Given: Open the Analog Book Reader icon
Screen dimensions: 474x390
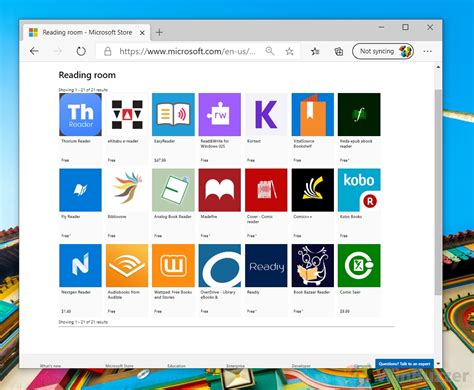Looking at the screenshot, I should click(173, 190).
